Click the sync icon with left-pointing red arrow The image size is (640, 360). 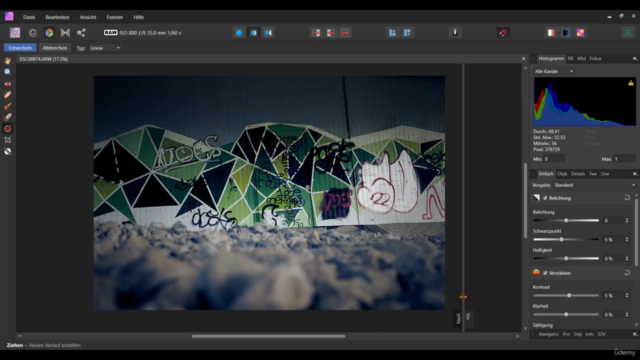pos(331,33)
